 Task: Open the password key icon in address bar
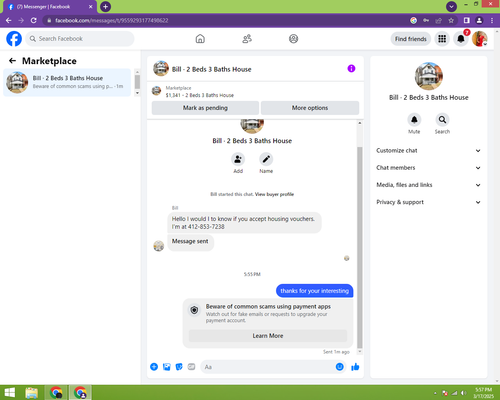(x=426, y=21)
